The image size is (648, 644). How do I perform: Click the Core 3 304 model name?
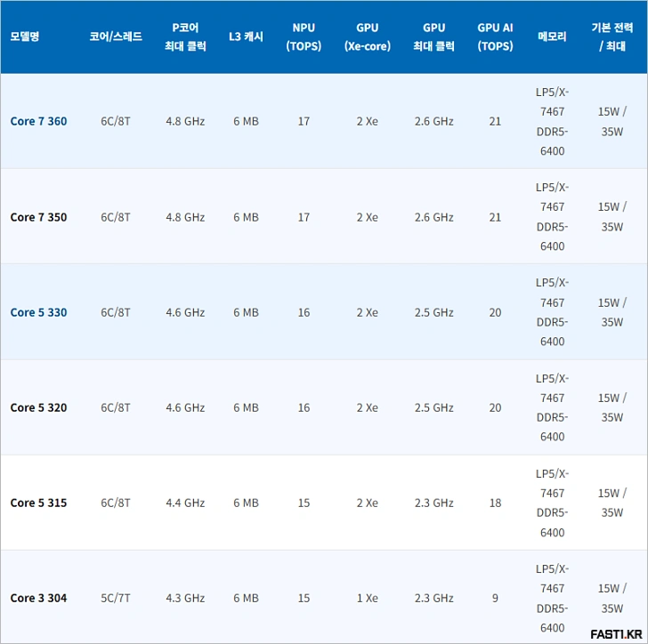[x=38, y=598]
